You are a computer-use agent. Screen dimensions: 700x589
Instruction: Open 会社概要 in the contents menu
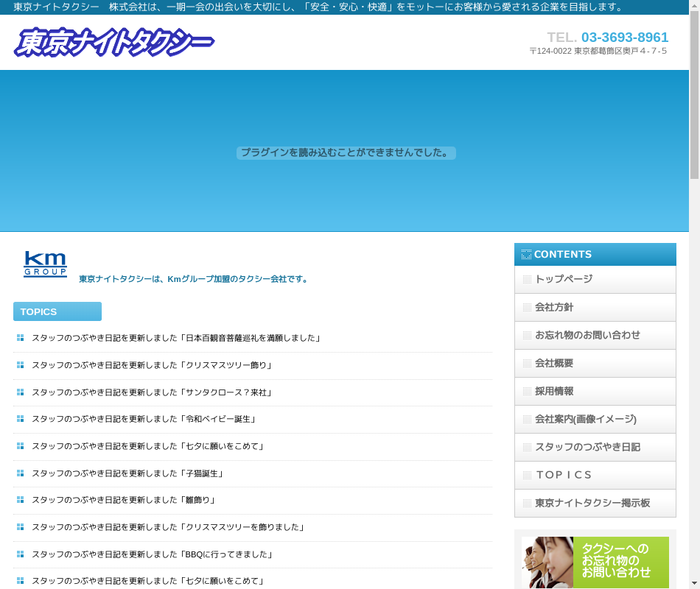(595, 363)
